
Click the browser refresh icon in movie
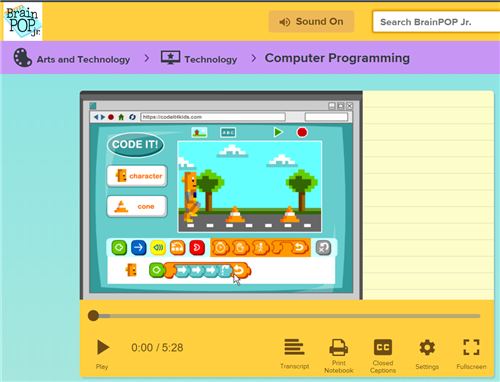click(x=132, y=117)
